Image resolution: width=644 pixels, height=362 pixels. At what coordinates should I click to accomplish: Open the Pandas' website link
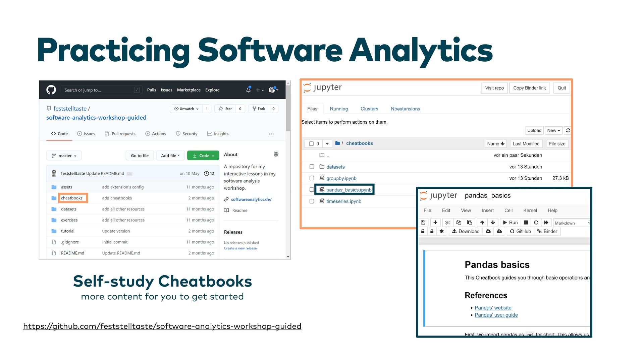493,308
